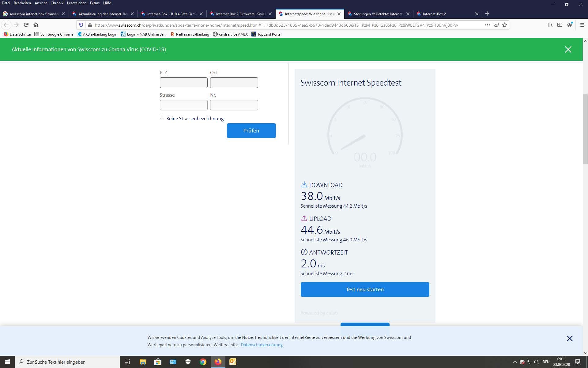Open Firefox account icon
Viewport: 588px width, 368px height.
(570, 25)
